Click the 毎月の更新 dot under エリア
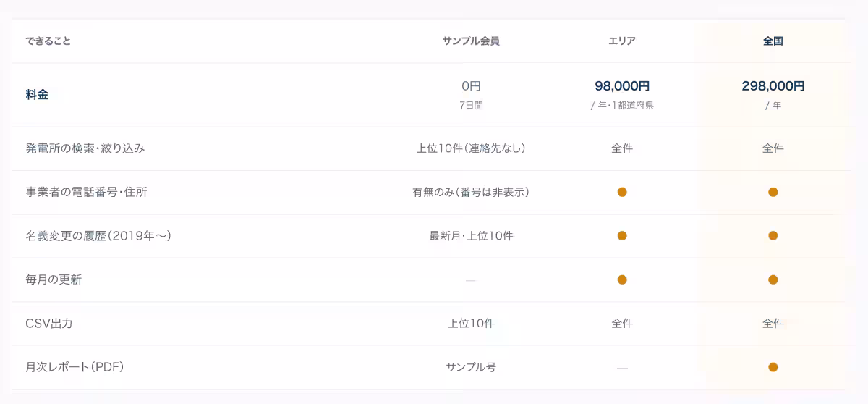 (x=622, y=279)
